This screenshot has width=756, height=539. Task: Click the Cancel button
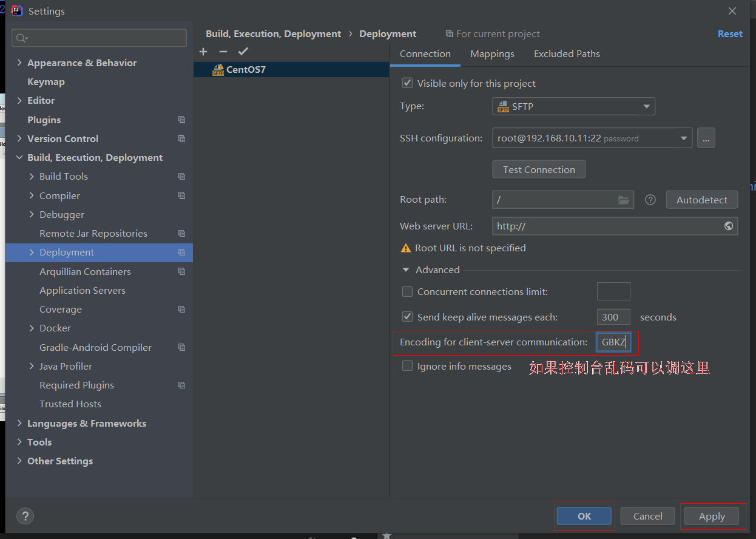tap(647, 516)
